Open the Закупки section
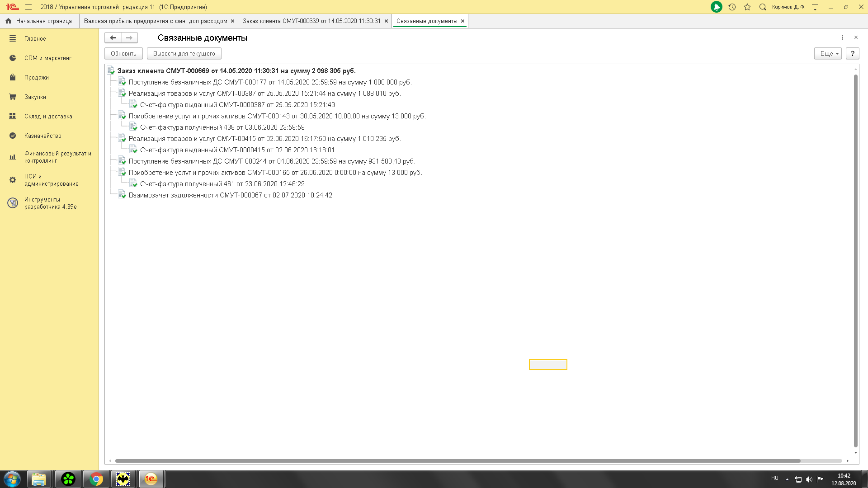The height and width of the screenshot is (488, 868). (35, 97)
